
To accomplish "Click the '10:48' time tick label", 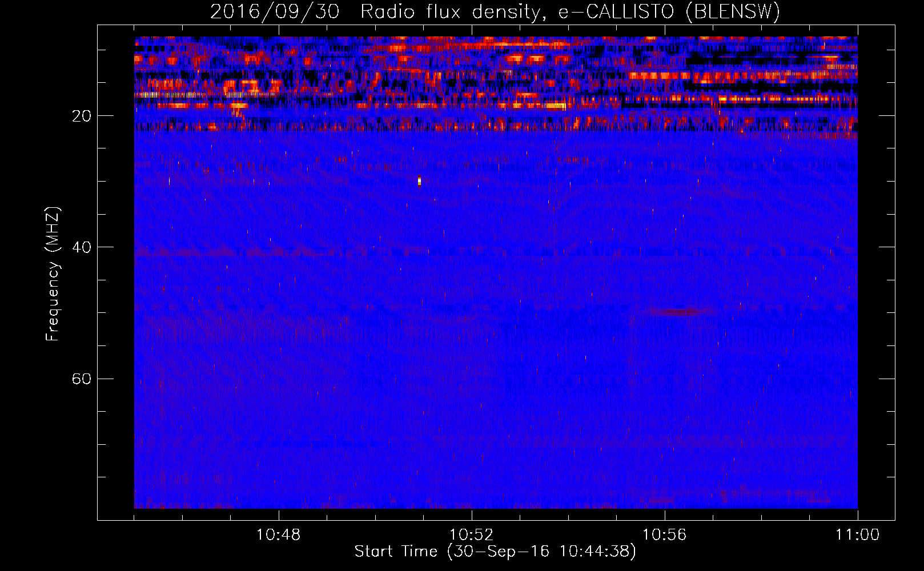I will tap(279, 535).
